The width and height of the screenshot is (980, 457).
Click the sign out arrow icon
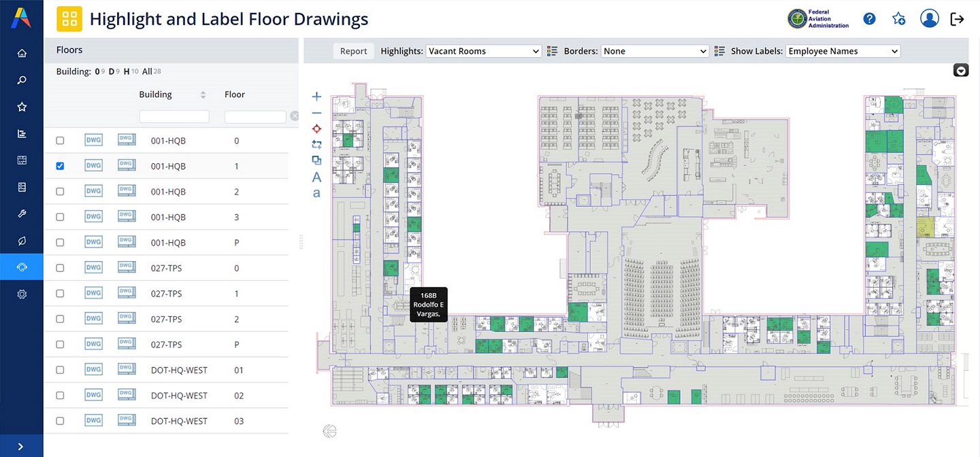[x=957, y=19]
